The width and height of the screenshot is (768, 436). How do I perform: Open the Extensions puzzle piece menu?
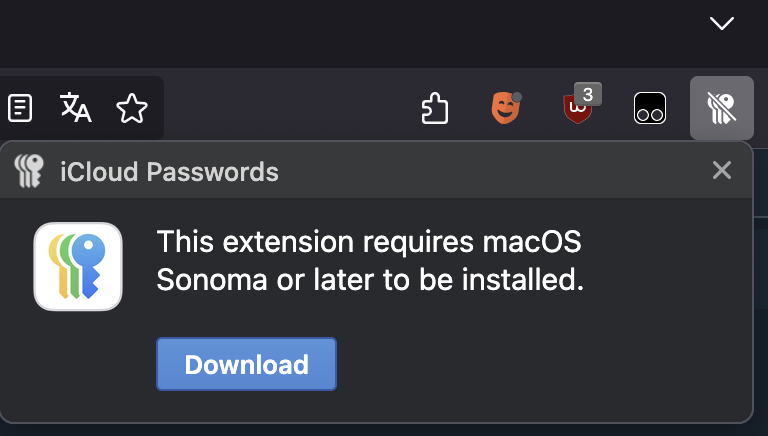[x=435, y=108]
